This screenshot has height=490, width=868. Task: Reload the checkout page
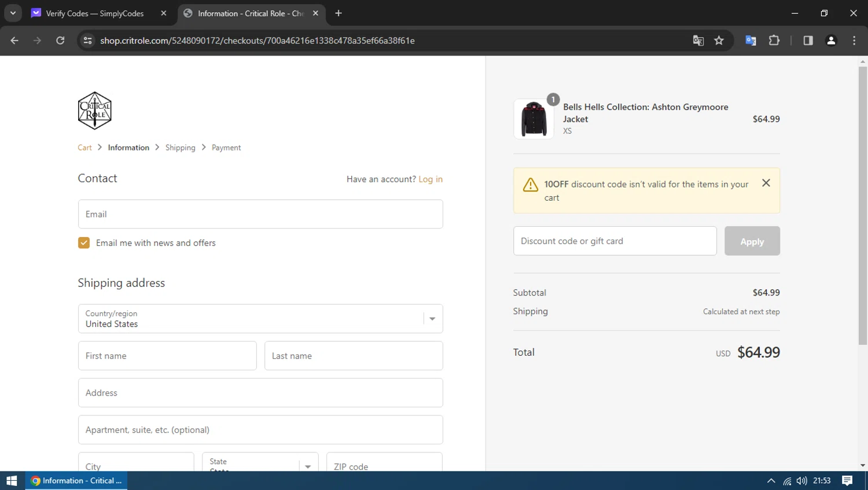(x=60, y=40)
